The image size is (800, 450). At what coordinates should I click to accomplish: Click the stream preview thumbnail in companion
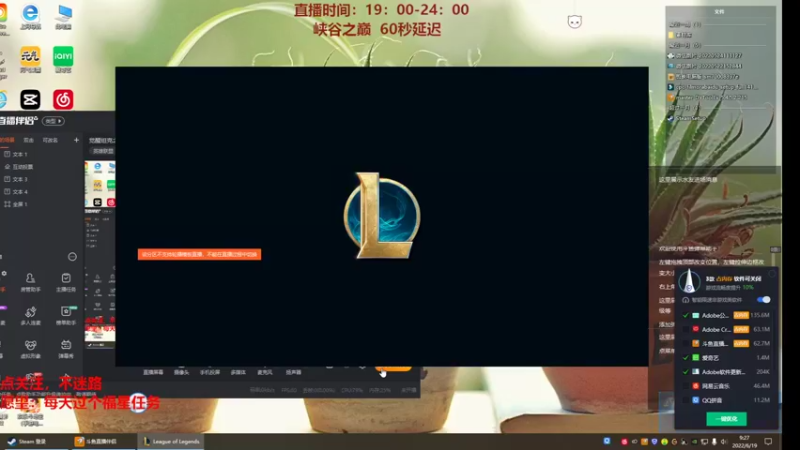pos(100,255)
